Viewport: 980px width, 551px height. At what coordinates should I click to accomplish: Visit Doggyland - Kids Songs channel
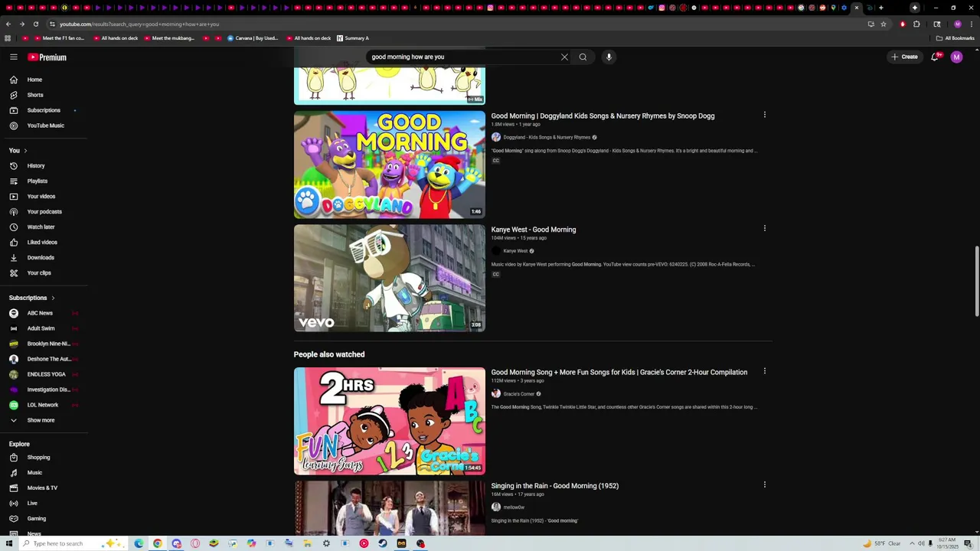click(547, 138)
